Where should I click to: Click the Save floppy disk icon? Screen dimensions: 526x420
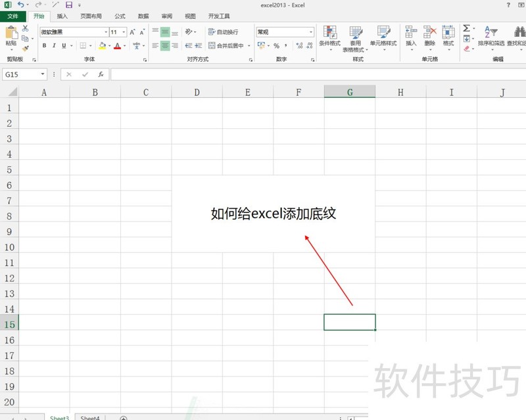coord(69,5)
